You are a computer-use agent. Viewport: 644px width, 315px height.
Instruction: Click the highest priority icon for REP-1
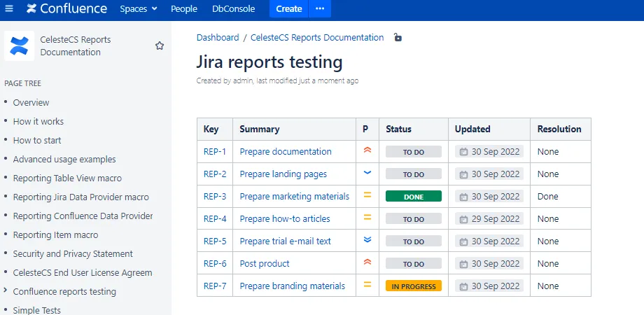367,150
